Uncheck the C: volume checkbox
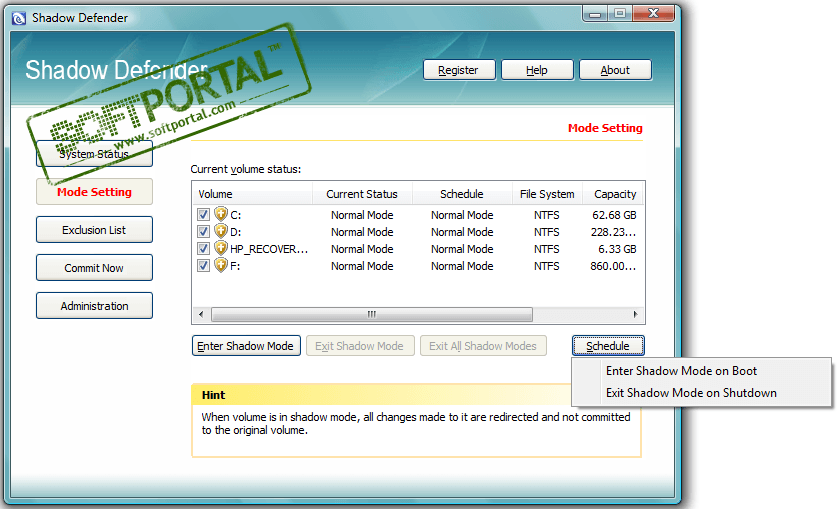 203,215
